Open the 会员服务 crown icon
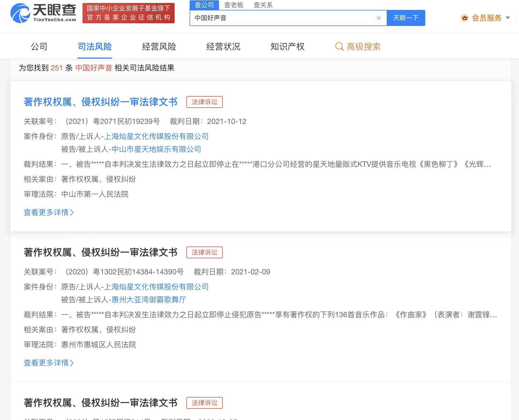This screenshot has width=519, height=420. tap(465, 18)
